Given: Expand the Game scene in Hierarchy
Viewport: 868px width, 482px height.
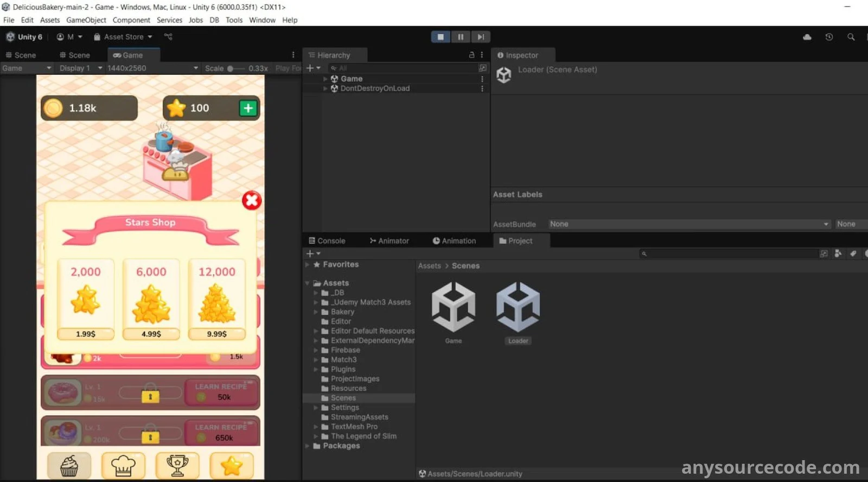Looking at the screenshot, I should tap(325, 79).
